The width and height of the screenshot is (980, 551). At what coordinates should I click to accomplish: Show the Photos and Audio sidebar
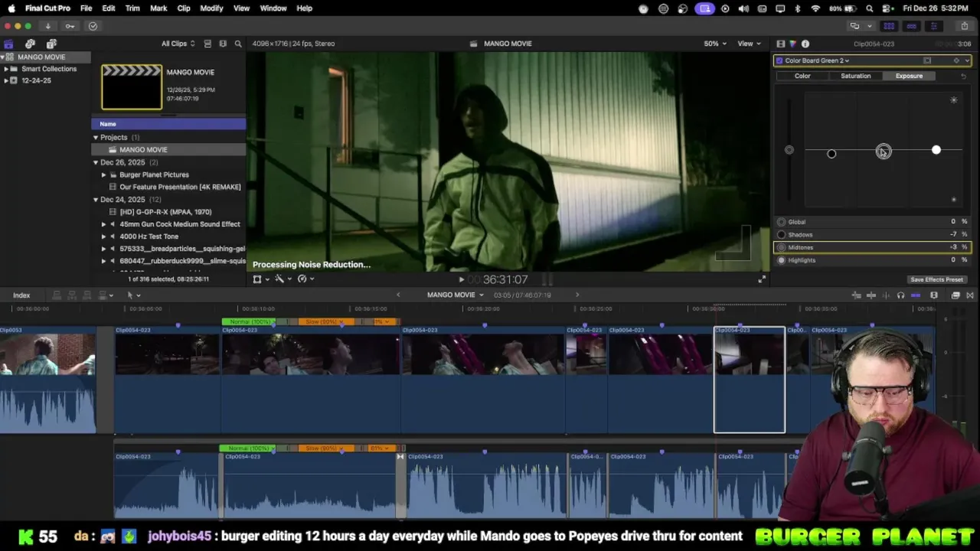[30, 44]
